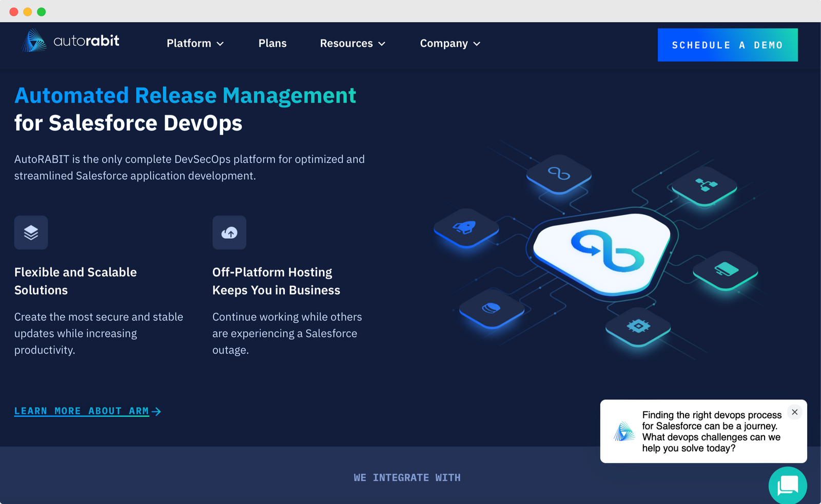Click the database icon in the illustration
The image size is (821, 504).
pos(491,307)
